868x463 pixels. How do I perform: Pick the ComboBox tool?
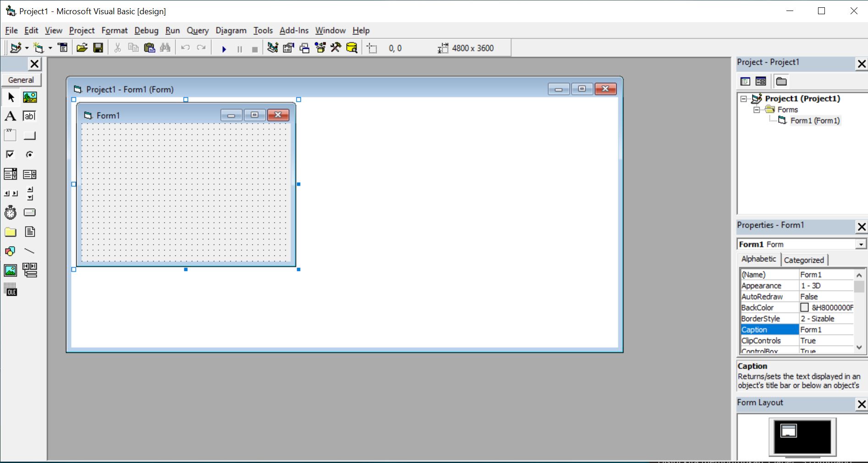pos(11,174)
